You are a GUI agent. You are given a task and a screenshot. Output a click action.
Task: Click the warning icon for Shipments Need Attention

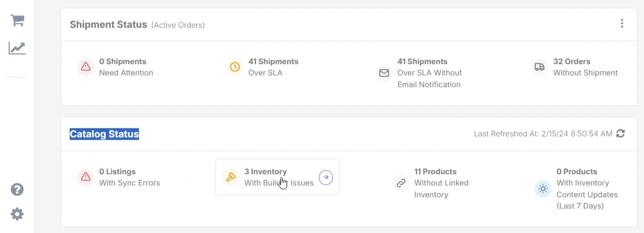tap(86, 67)
